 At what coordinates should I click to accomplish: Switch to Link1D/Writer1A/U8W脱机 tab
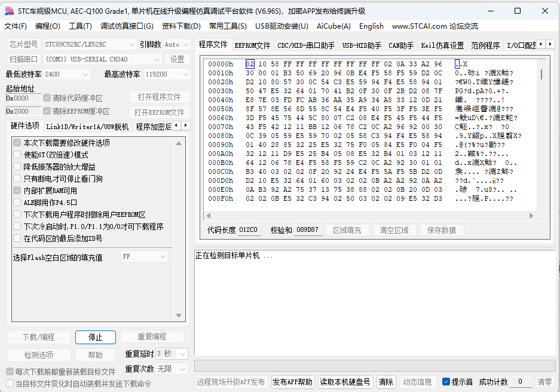(x=87, y=127)
